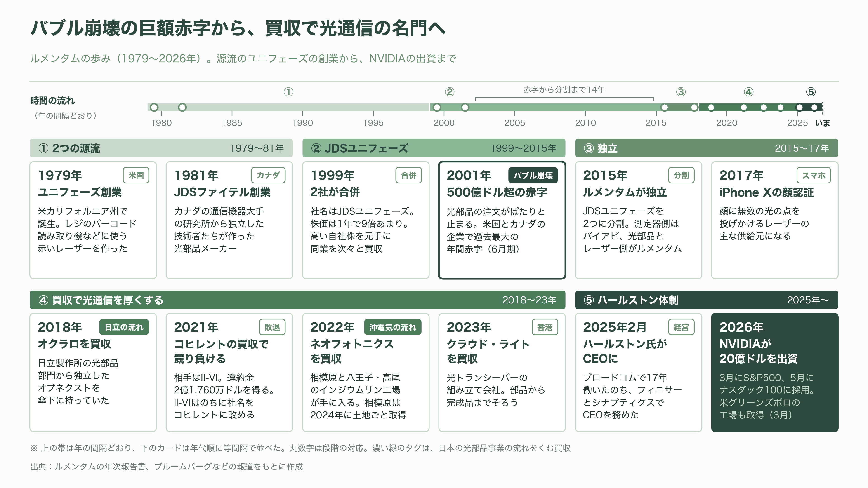This screenshot has width=868, height=488.
Task: Click the 沖電気の流れ tag on the 2022年 card
Action: [393, 327]
